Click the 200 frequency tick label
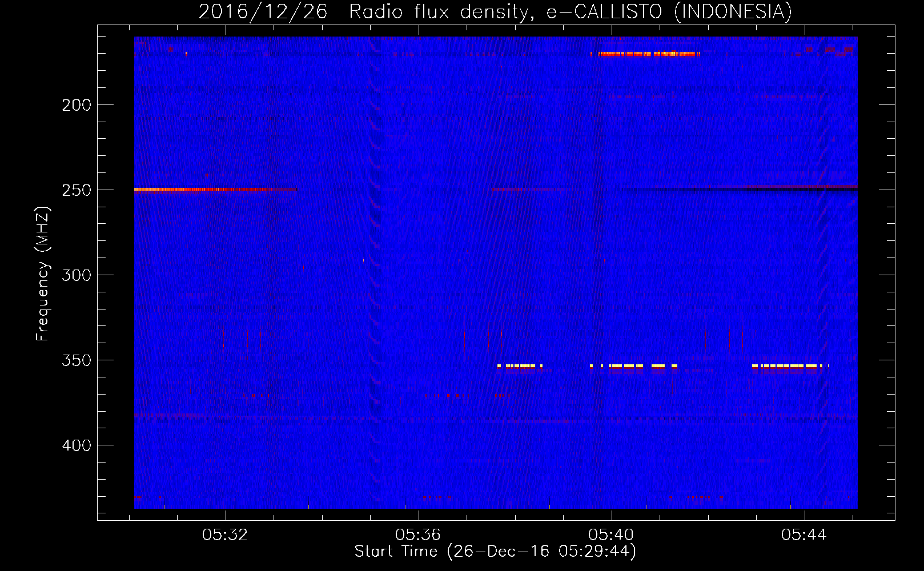Image resolution: width=924 pixels, height=571 pixels. click(x=77, y=105)
